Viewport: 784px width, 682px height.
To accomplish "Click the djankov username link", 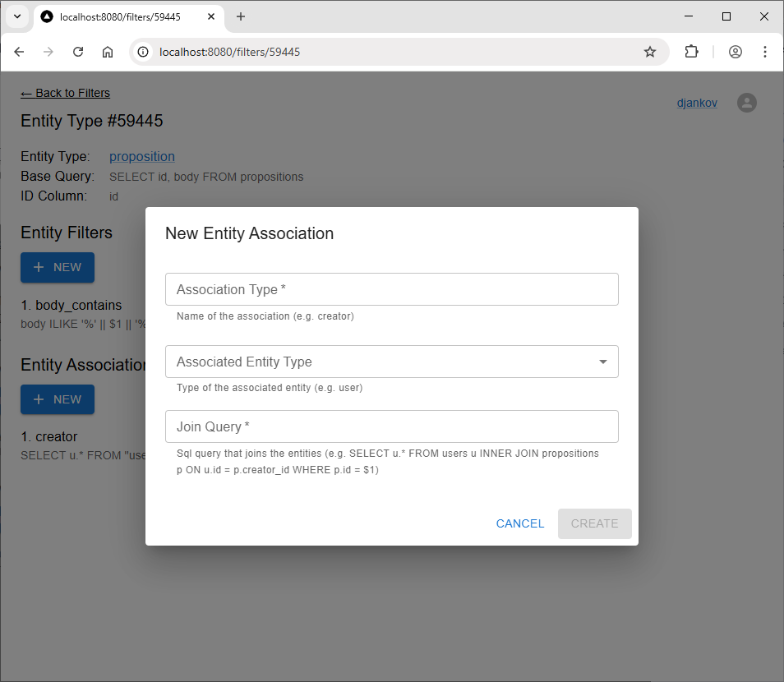I will (x=697, y=104).
